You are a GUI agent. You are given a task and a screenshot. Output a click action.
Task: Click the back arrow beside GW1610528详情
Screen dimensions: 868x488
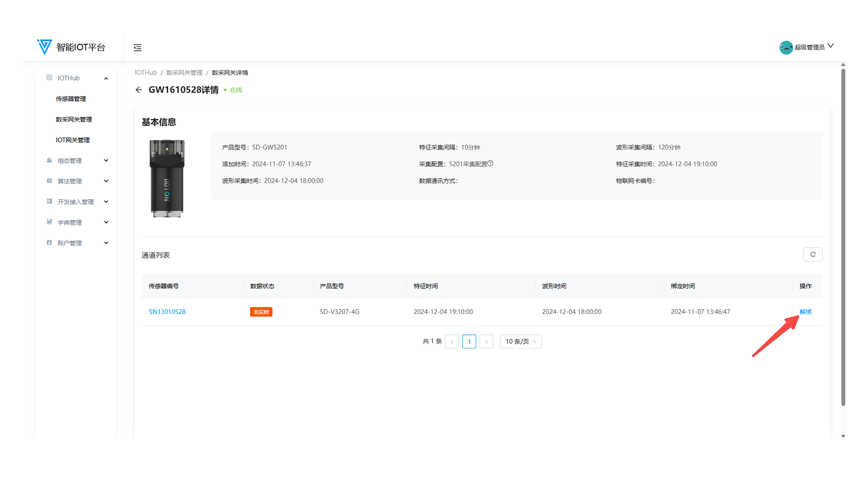139,90
